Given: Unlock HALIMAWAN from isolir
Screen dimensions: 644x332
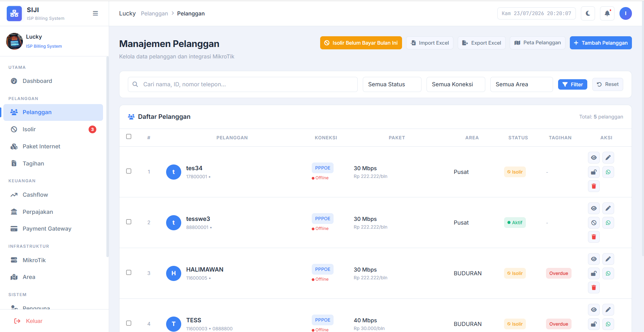Looking at the screenshot, I should coord(594,274).
